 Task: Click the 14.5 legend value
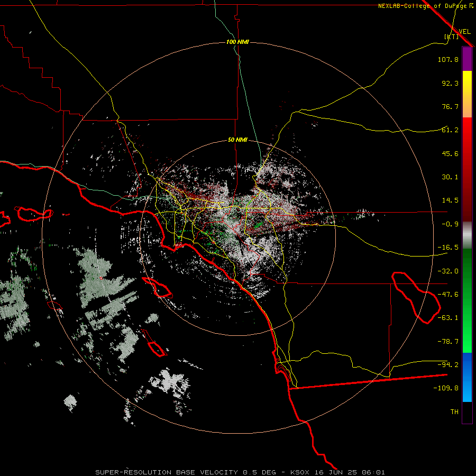coord(450,200)
